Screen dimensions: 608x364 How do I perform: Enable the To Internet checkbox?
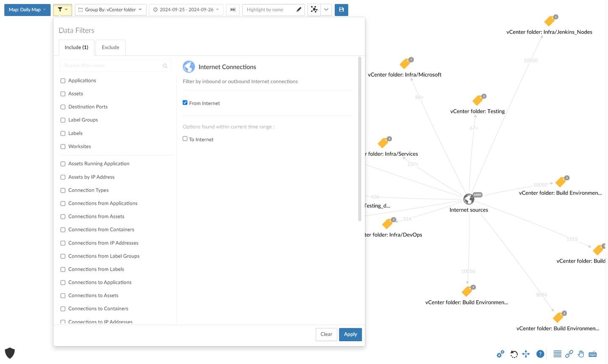(x=185, y=139)
